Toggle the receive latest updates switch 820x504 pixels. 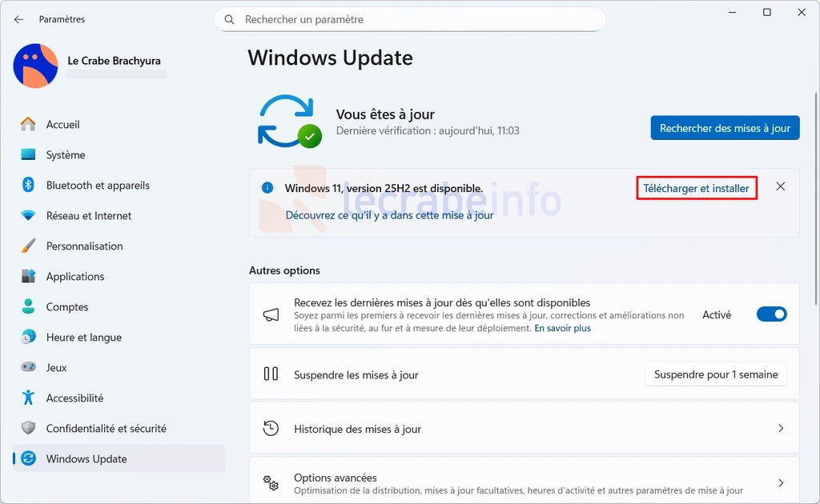pyautogui.click(x=771, y=314)
